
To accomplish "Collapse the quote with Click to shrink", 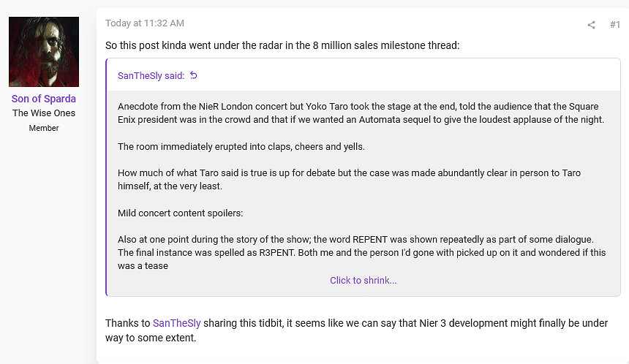I will pyautogui.click(x=363, y=280).
